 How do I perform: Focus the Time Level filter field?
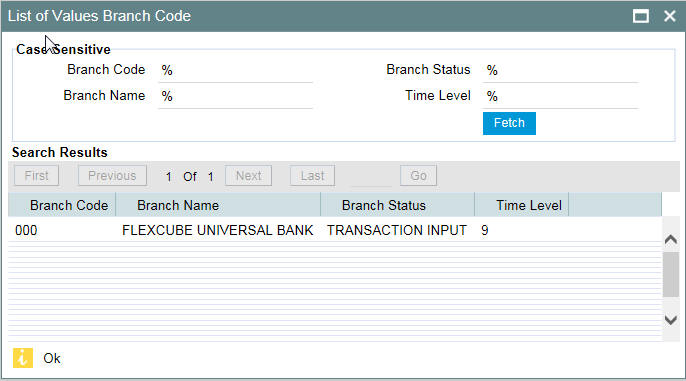point(560,97)
